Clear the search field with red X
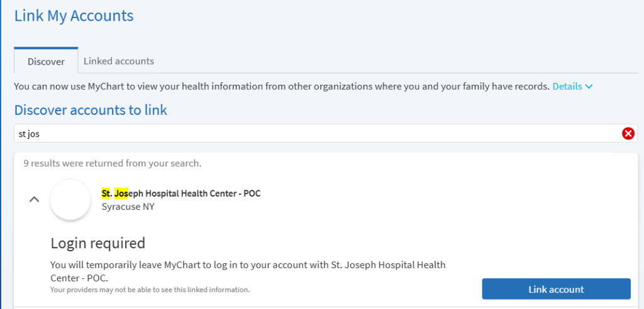This screenshot has height=309, width=644. coord(628,133)
